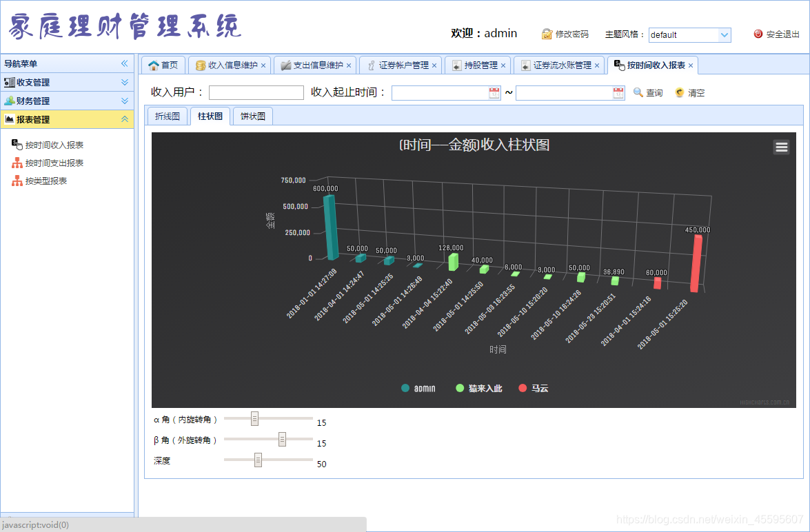Toggle the 猿来入此 series in legend
Screen dimensions: 810x532
479,389
